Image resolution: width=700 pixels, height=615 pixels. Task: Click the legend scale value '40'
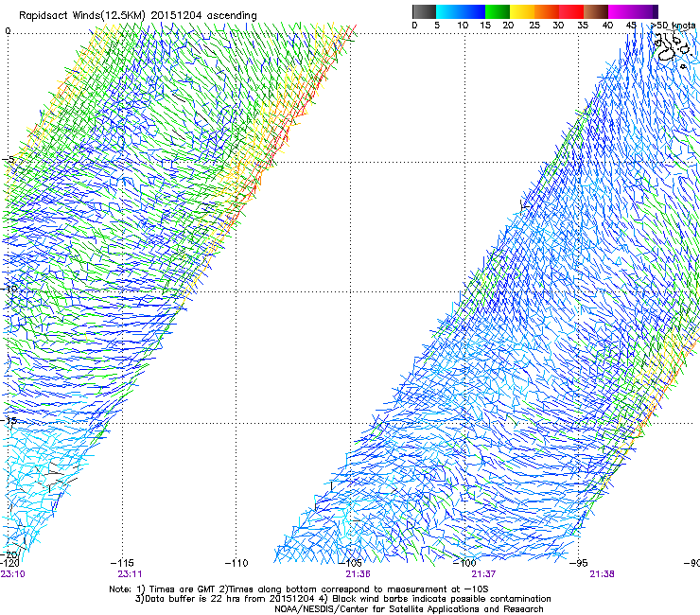point(607,26)
